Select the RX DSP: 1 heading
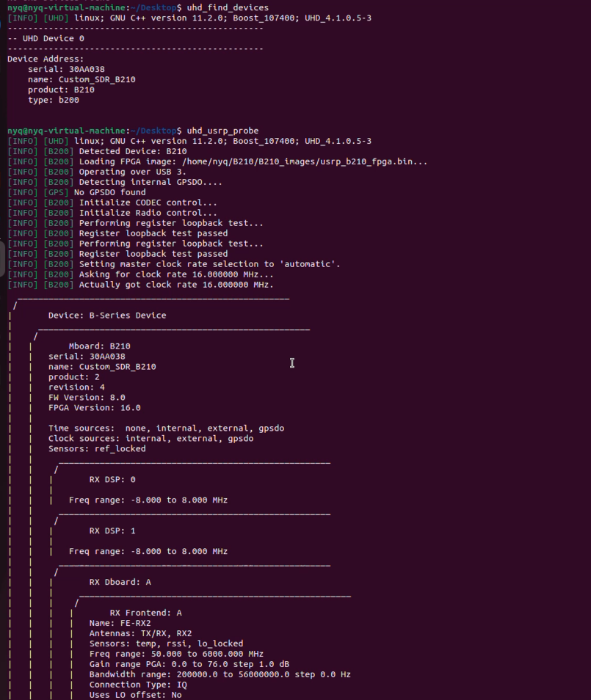Image resolution: width=591 pixels, height=700 pixels. [x=112, y=531]
